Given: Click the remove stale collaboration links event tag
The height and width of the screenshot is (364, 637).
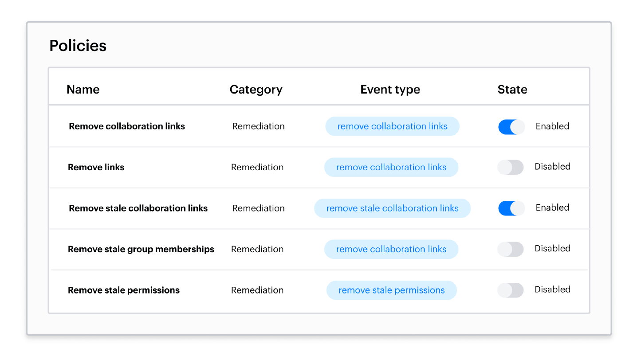Looking at the screenshot, I should point(392,208).
